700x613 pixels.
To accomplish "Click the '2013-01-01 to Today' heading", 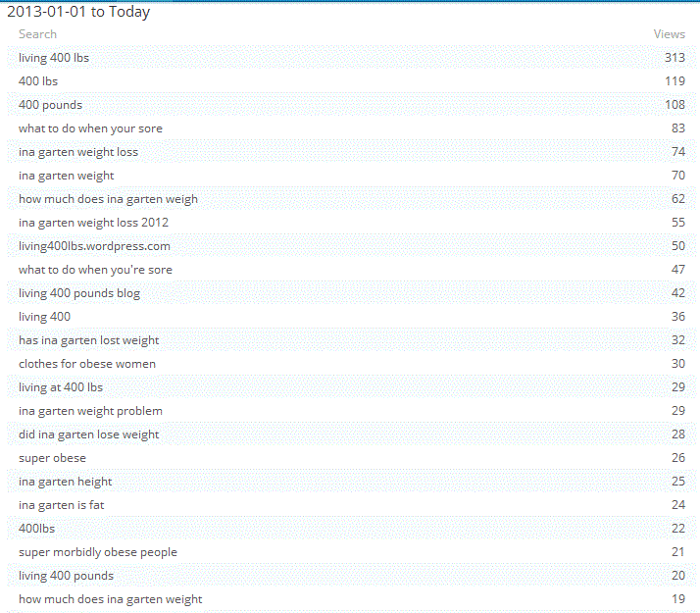I will (x=78, y=13).
